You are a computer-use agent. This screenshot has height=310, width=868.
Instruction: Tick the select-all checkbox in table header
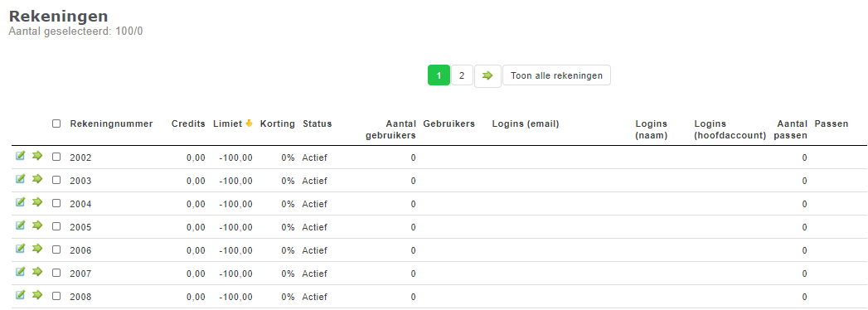tap(56, 124)
